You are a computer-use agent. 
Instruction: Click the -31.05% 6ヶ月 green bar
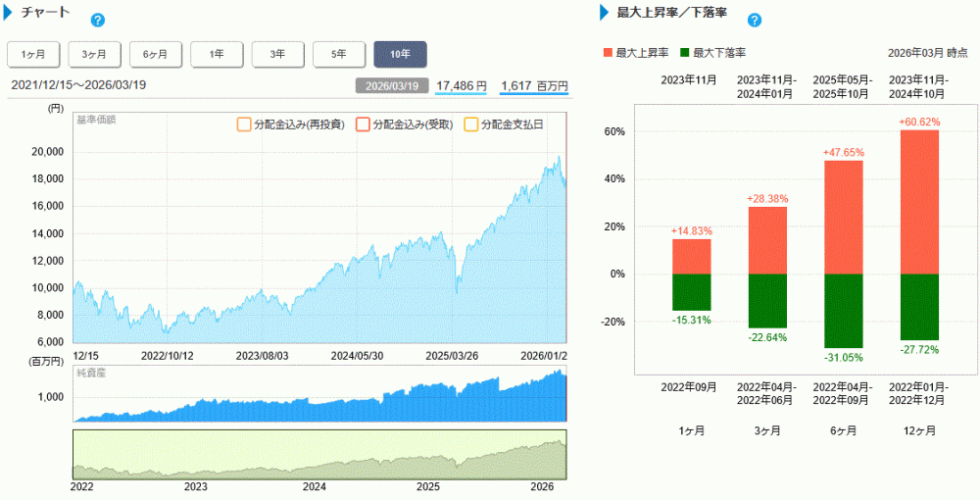tap(843, 310)
